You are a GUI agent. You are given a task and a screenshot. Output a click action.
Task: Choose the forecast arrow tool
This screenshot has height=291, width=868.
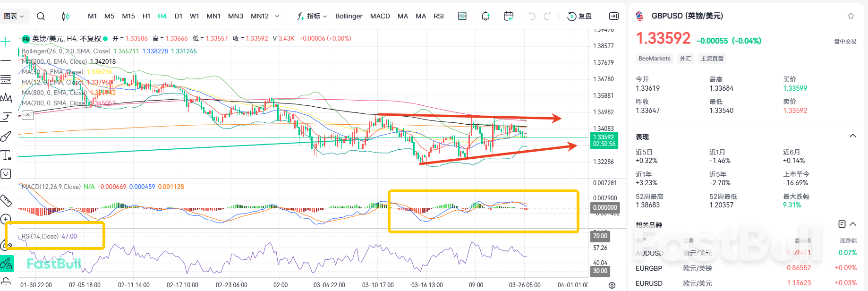[x=6, y=117]
